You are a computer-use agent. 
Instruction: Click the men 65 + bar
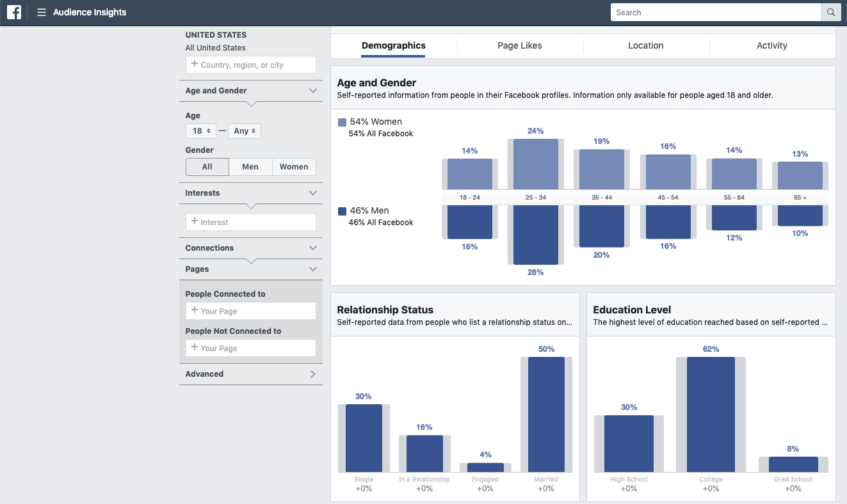pos(800,216)
